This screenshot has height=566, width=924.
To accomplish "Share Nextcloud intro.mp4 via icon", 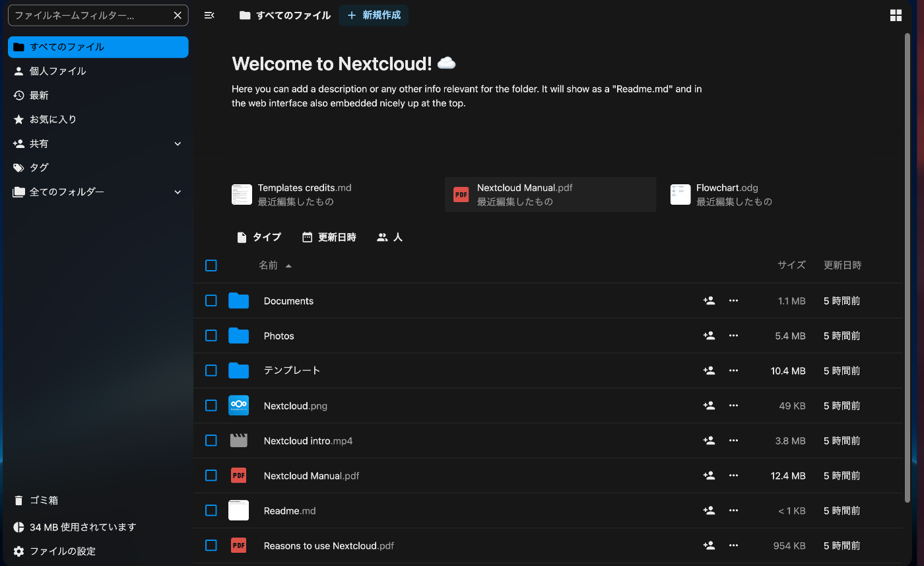I will (709, 441).
